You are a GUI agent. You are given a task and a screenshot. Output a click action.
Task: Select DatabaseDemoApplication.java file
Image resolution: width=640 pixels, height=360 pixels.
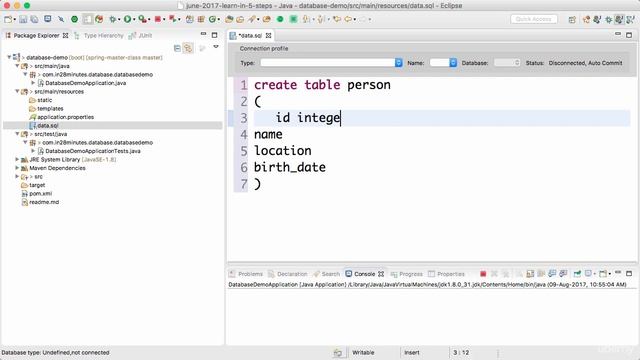[x=85, y=83]
